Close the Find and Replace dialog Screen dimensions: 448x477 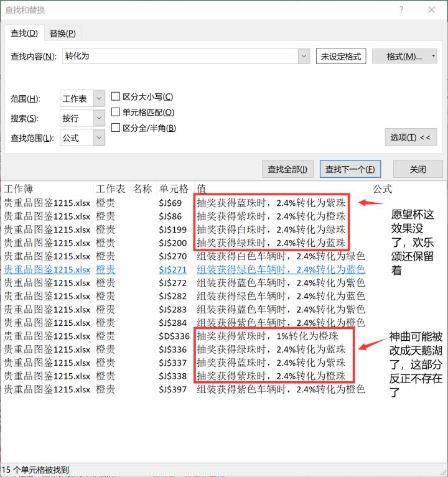tap(431, 10)
